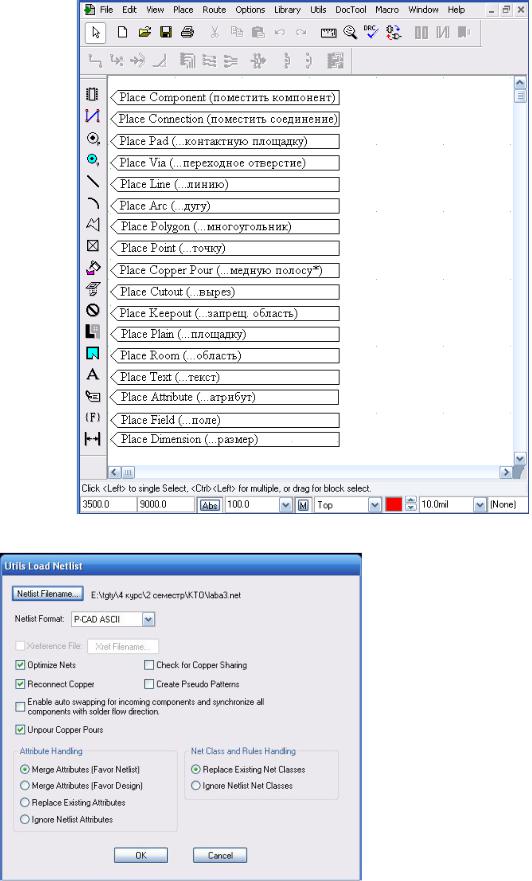The image size is (532, 881).
Task: Create a new file with New icon
Action: coord(122,33)
